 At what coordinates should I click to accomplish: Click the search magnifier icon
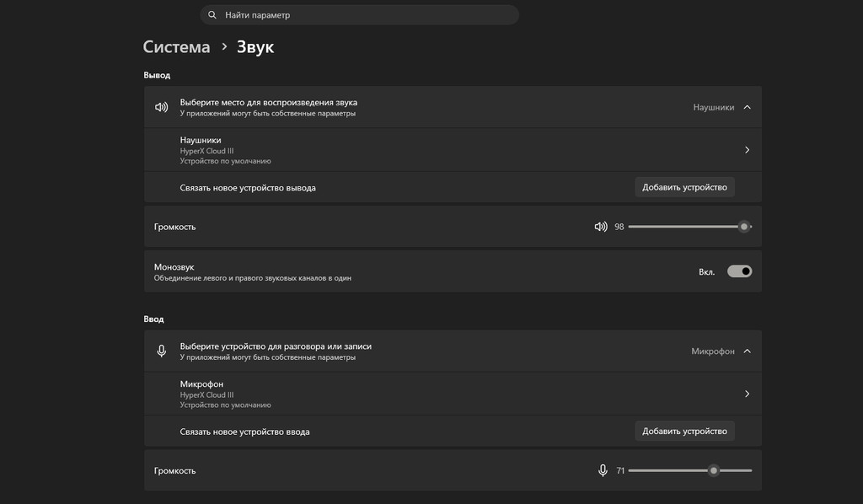[212, 15]
